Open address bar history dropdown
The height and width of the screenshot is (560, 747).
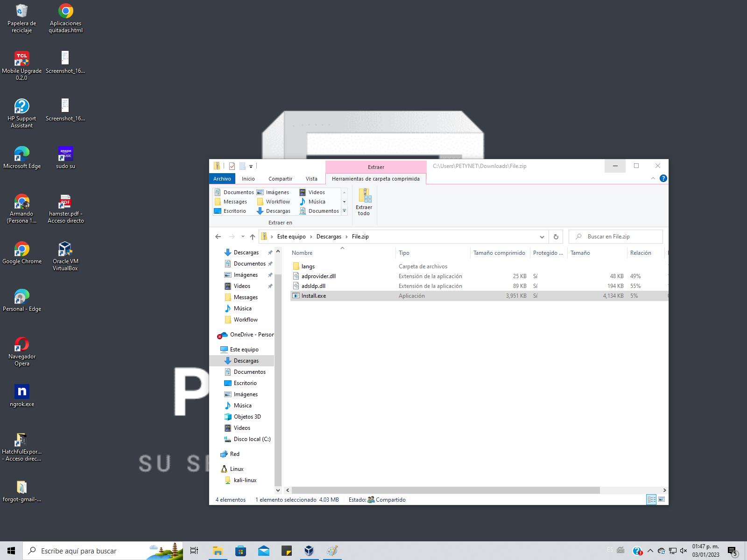(x=542, y=237)
